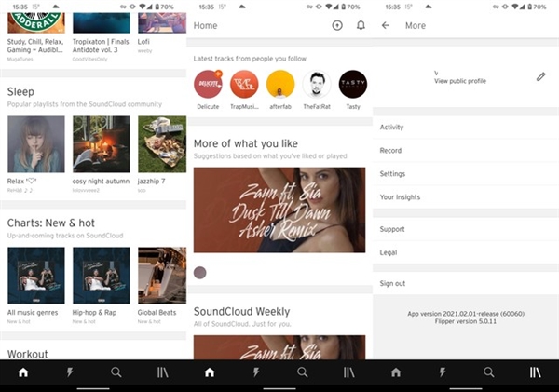Open the Hip-hop & Rap chart cover
559x392 pixels.
102,275
